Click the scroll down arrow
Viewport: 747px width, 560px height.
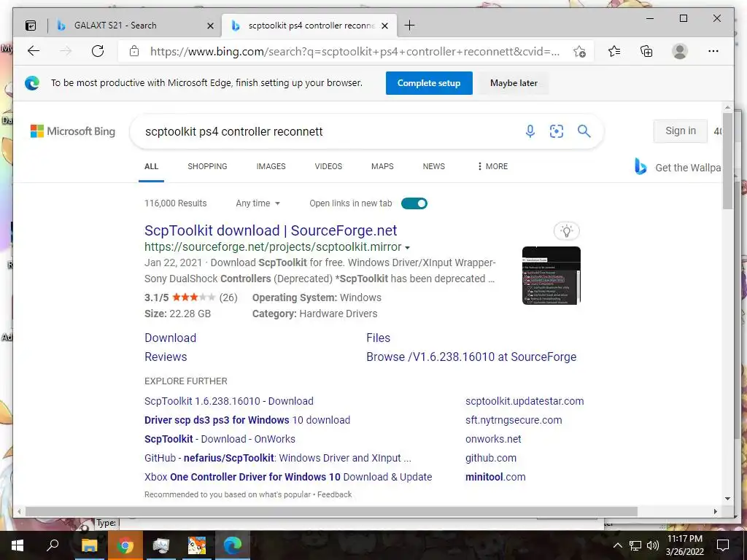tap(727, 499)
